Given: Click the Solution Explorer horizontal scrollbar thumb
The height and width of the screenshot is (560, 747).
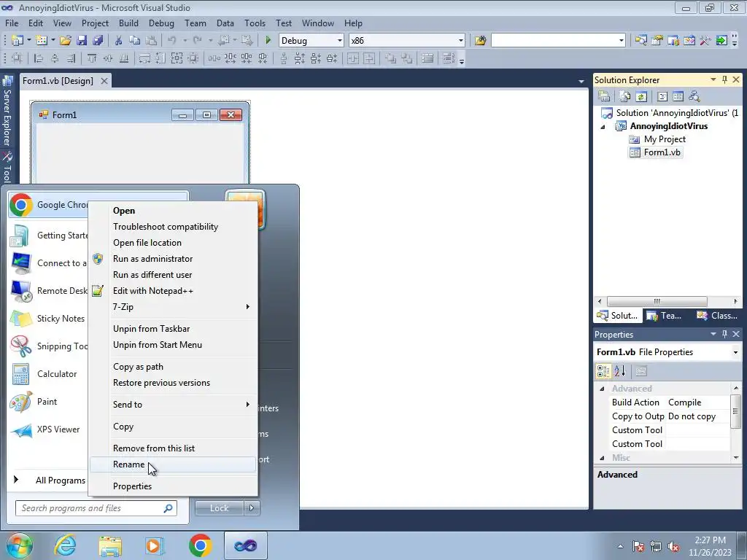Looking at the screenshot, I should coord(657,301).
